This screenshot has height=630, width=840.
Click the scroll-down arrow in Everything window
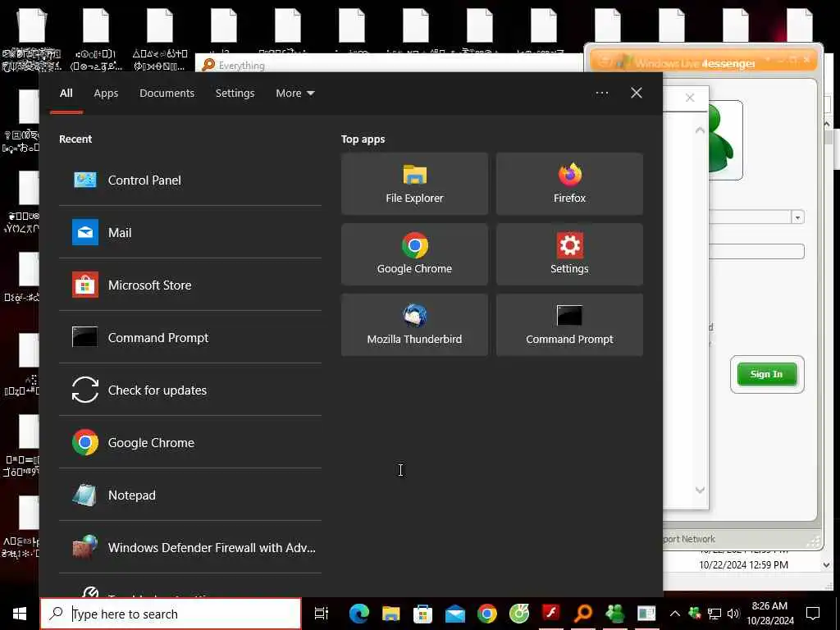coord(827,565)
